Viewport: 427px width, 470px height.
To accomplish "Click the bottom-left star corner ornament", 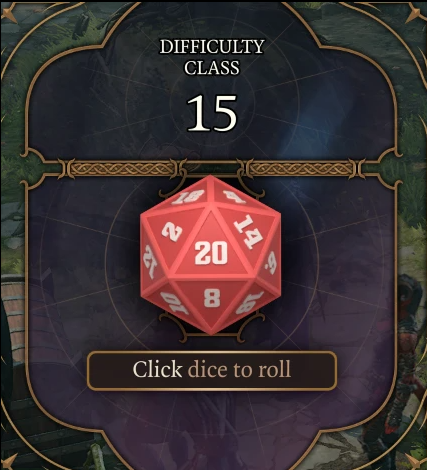I will pyautogui.click(x=7, y=461).
